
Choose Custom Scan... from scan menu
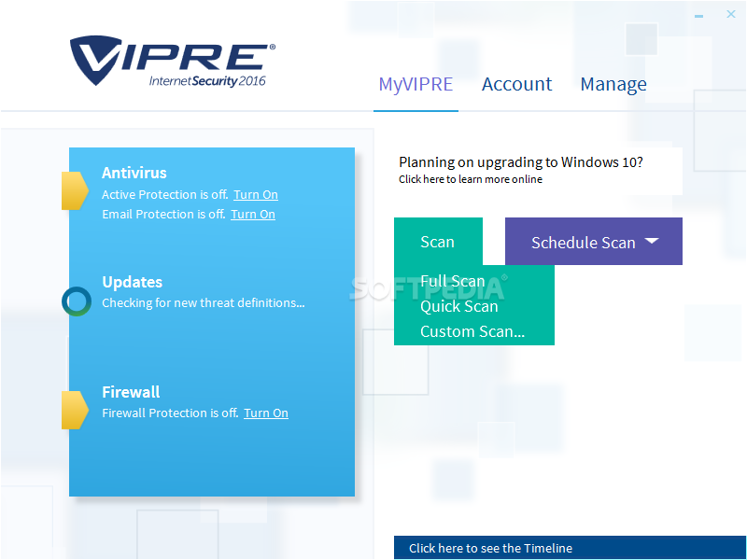click(472, 331)
